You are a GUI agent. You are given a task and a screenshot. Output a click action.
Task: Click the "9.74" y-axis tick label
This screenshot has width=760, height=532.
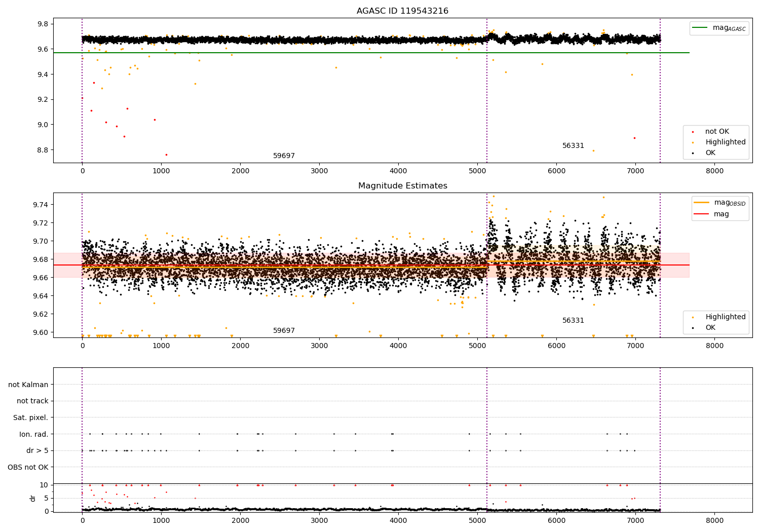point(41,205)
